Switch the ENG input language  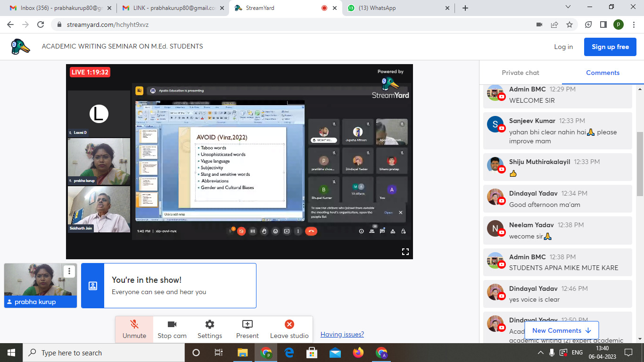coord(577,353)
